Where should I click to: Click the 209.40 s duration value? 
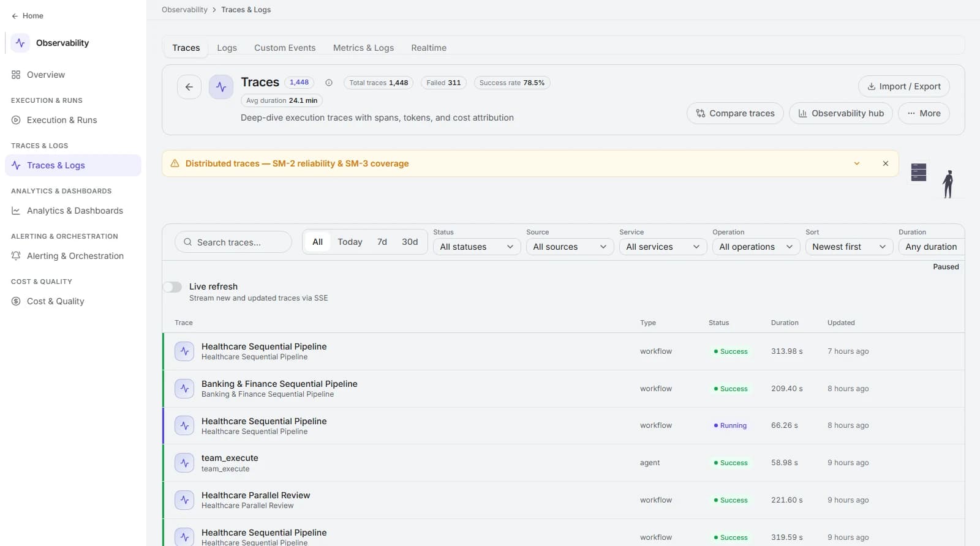[x=787, y=389]
